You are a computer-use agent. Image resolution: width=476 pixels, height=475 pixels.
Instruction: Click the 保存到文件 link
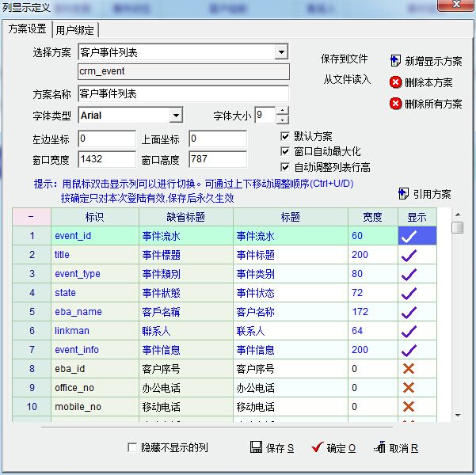coord(344,59)
